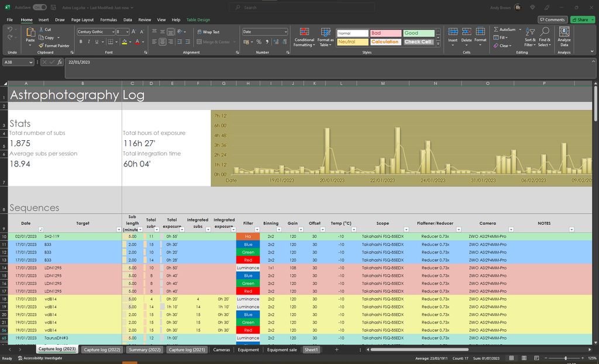Toggle Wrap Text

[x=208, y=32]
